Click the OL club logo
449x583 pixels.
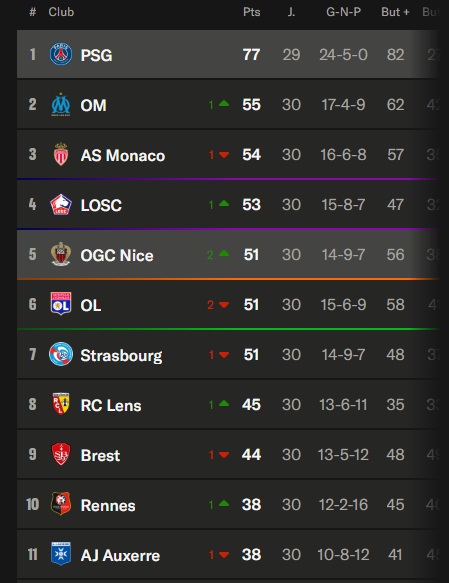(x=61, y=304)
